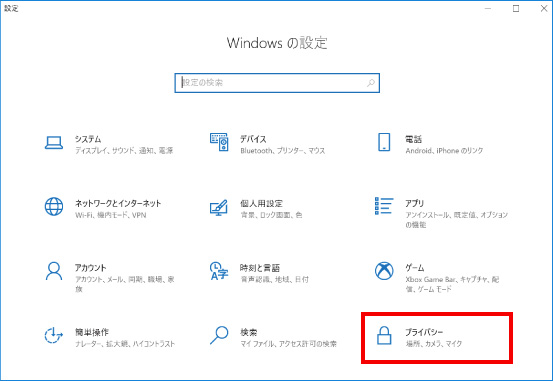Maximize the 設定 window
Screen dimensions: 553x381
516,8
